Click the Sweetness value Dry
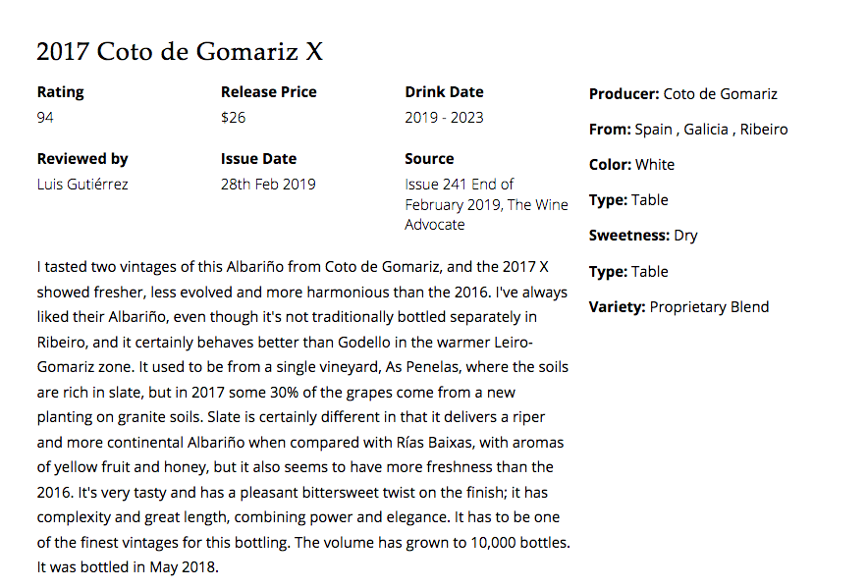The image size is (868, 588). click(x=686, y=236)
